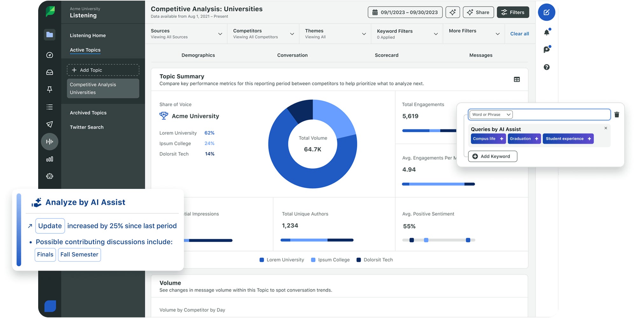The height and width of the screenshot is (318, 644).
Task: Open the notifications bell icon
Action: click(547, 31)
